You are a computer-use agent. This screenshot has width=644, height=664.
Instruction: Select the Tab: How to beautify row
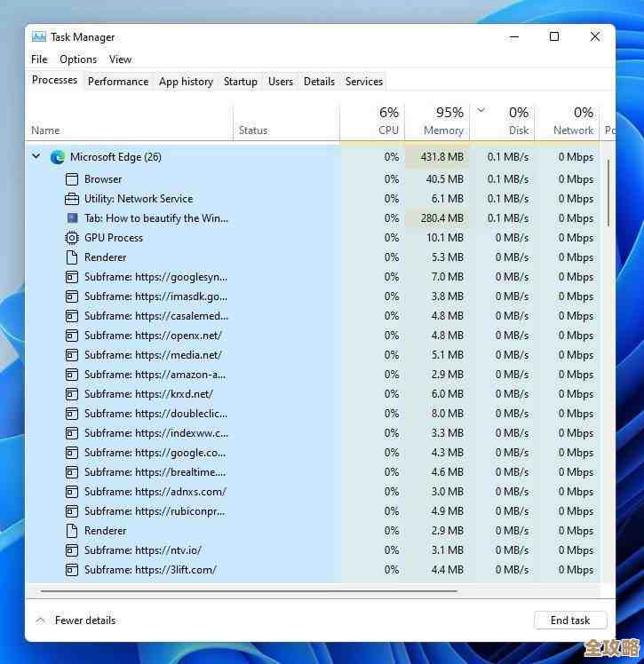[314, 218]
